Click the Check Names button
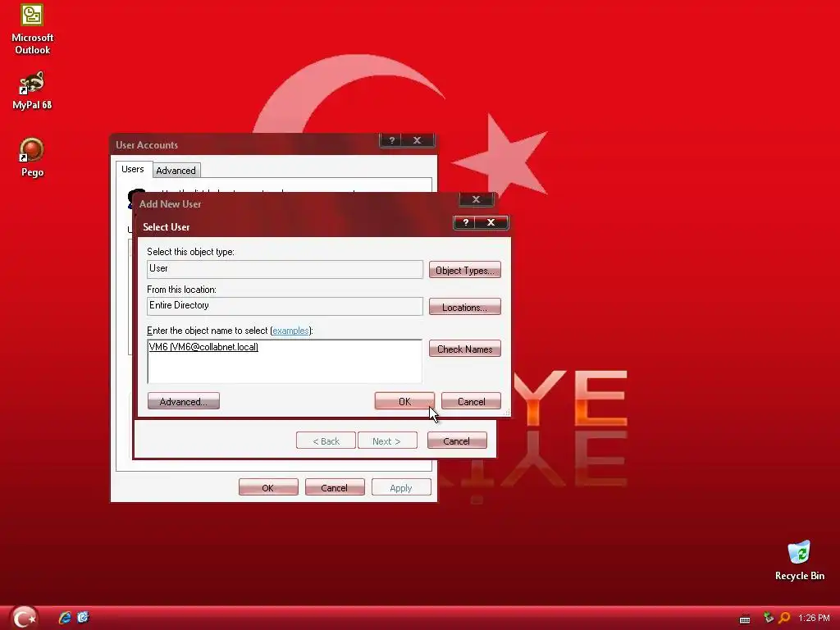Viewport: 840px width, 630px height. coord(464,349)
